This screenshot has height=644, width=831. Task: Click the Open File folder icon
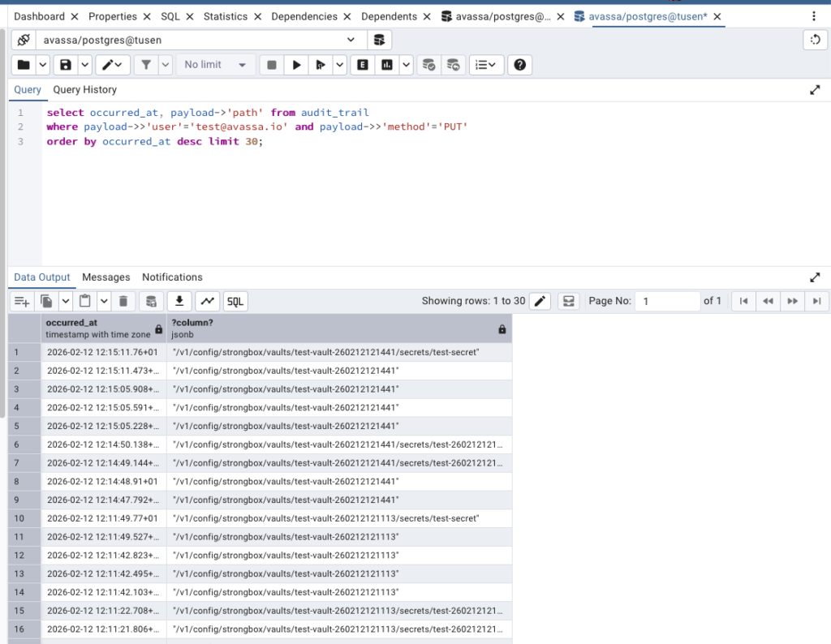[24, 65]
